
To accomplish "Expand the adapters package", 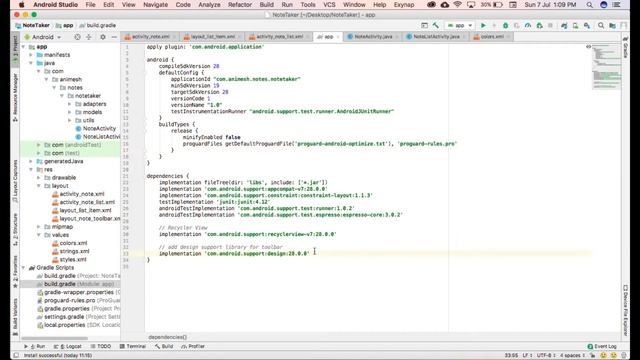I will 70,104.
